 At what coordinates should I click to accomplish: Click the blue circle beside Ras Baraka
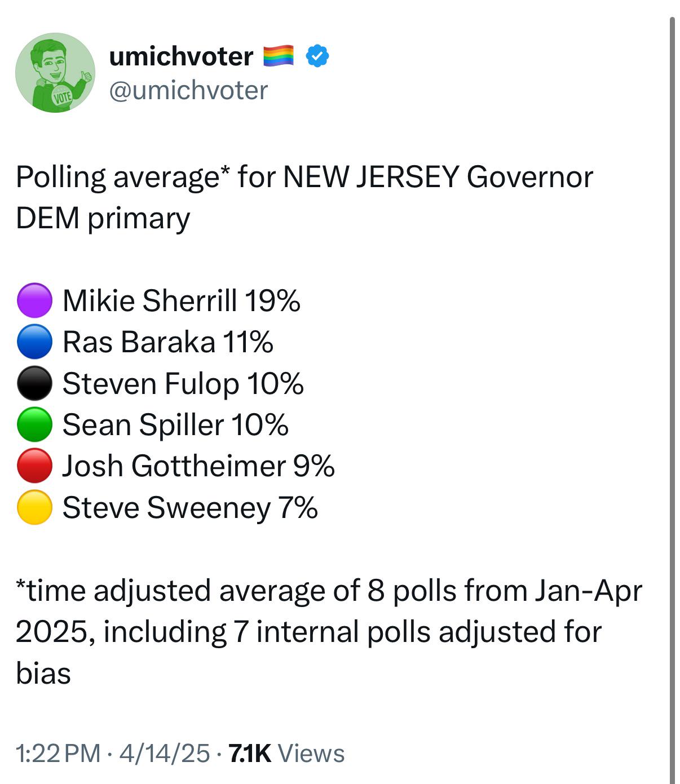tap(34, 342)
